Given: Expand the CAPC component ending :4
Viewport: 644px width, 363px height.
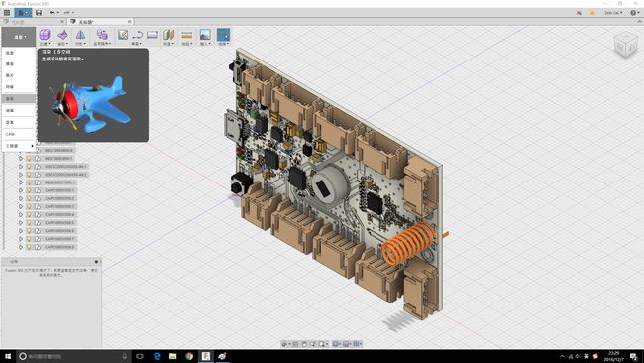Looking at the screenshot, I should pos(21,214).
